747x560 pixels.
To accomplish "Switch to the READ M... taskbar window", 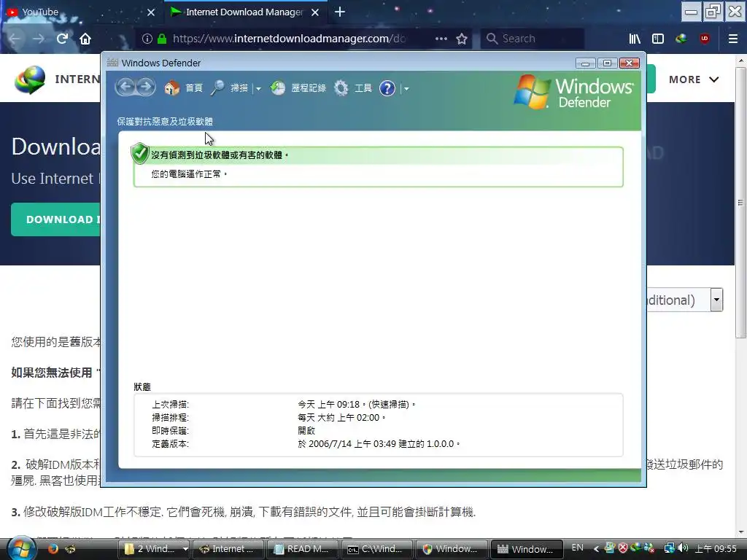I will (x=303, y=549).
